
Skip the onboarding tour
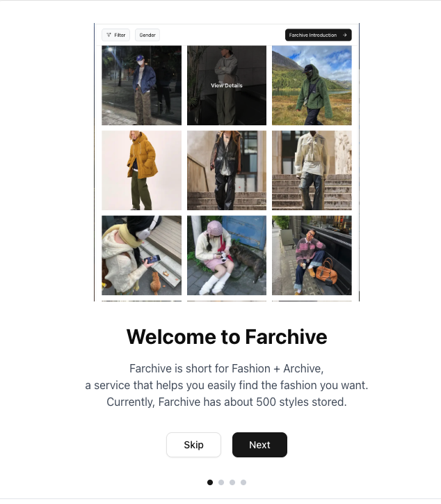click(193, 445)
